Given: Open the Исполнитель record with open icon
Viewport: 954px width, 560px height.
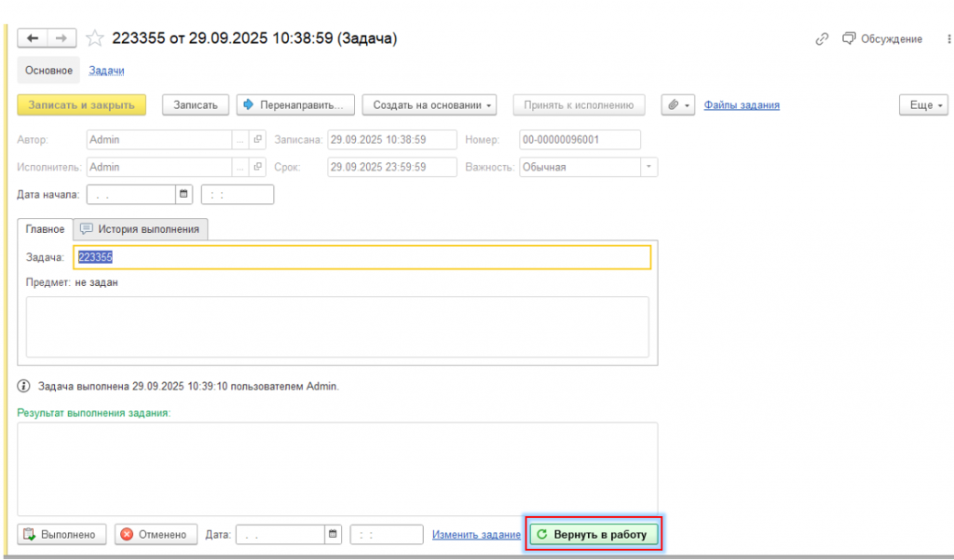Looking at the screenshot, I should click(257, 167).
